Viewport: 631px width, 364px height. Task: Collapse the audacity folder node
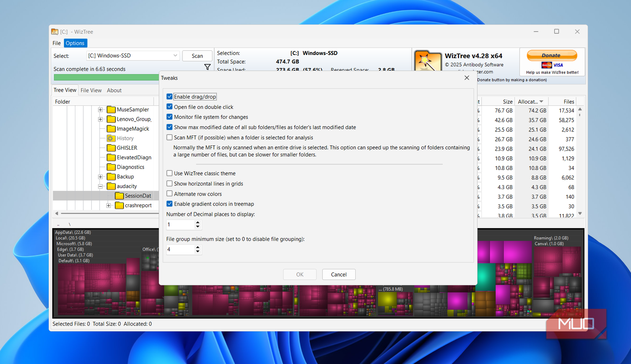coord(100,186)
